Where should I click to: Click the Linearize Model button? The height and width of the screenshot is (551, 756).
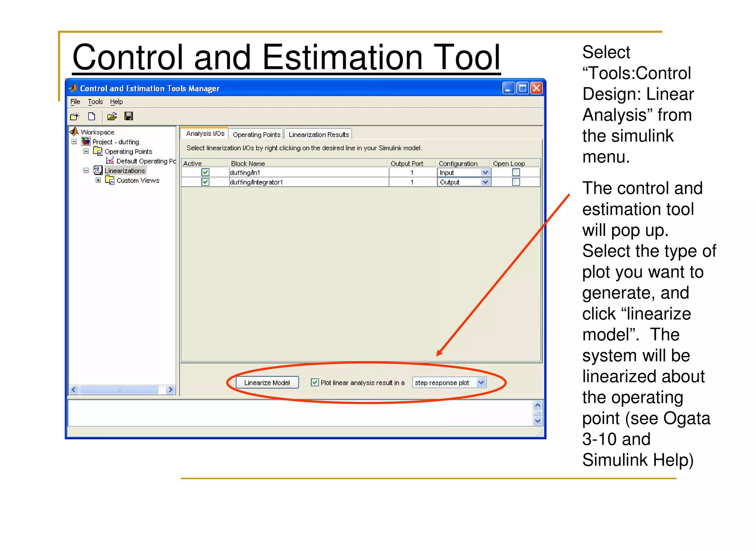267,383
